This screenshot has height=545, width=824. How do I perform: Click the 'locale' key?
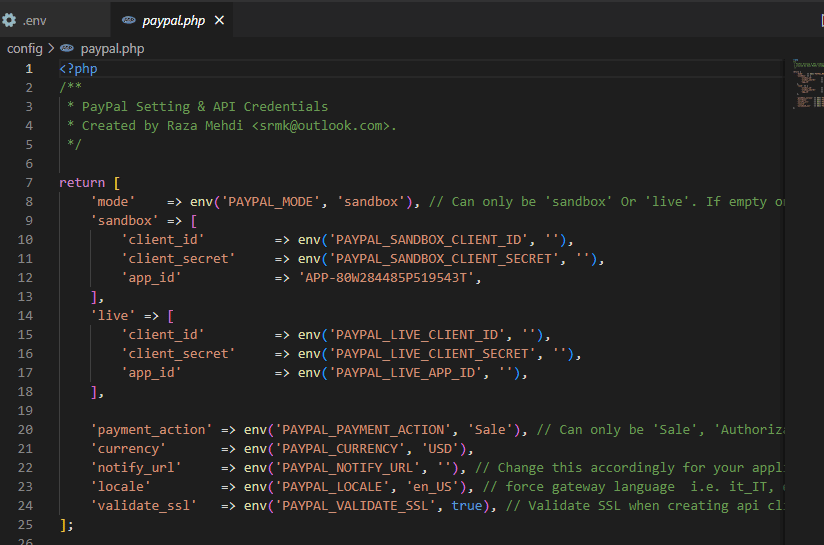point(120,487)
